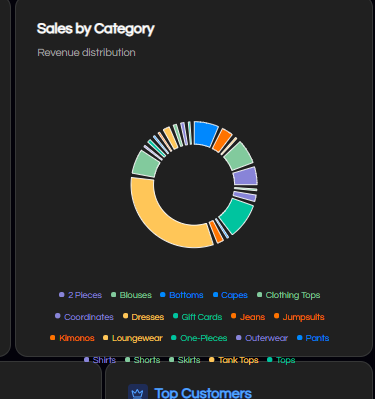375x399 pixels.
Task: Select the Dresses legend entry
Action: click(144, 317)
